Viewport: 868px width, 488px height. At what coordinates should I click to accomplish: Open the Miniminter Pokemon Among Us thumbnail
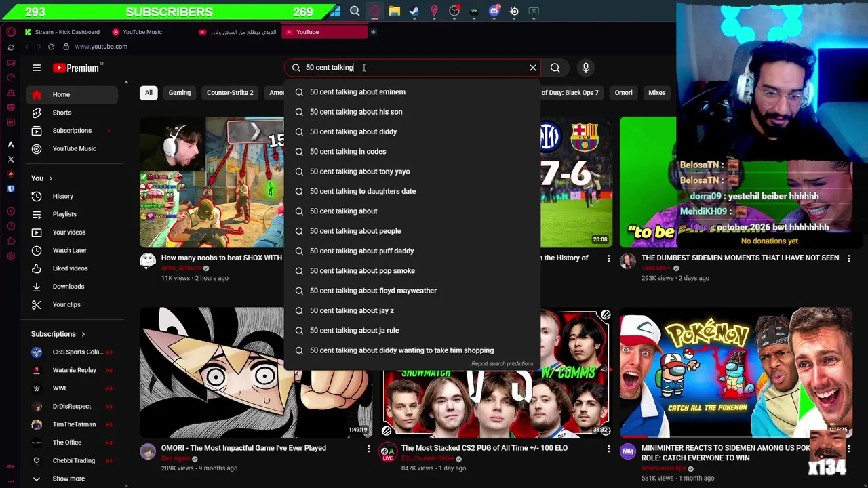736,372
